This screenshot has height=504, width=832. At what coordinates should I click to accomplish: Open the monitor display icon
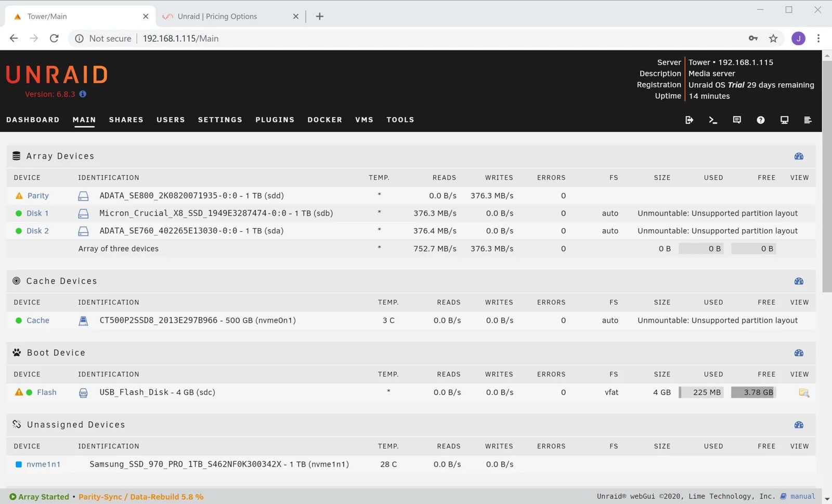pyautogui.click(x=784, y=120)
